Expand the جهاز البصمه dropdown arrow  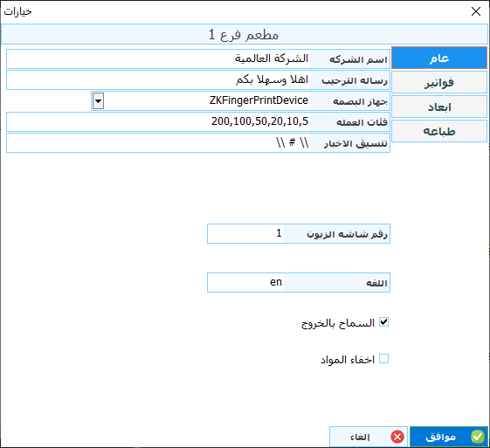98,101
